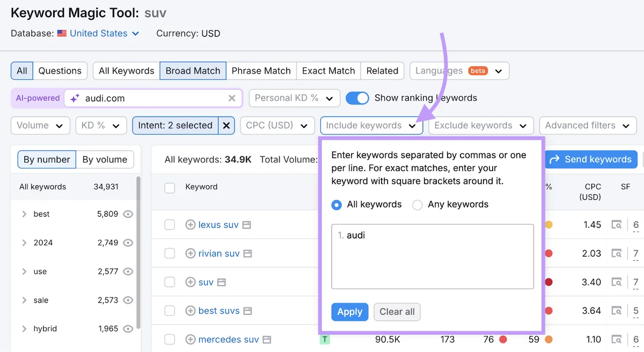Open the CPC (USD) filter dropdown
Screen dimensions: 644x352
[277, 126]
